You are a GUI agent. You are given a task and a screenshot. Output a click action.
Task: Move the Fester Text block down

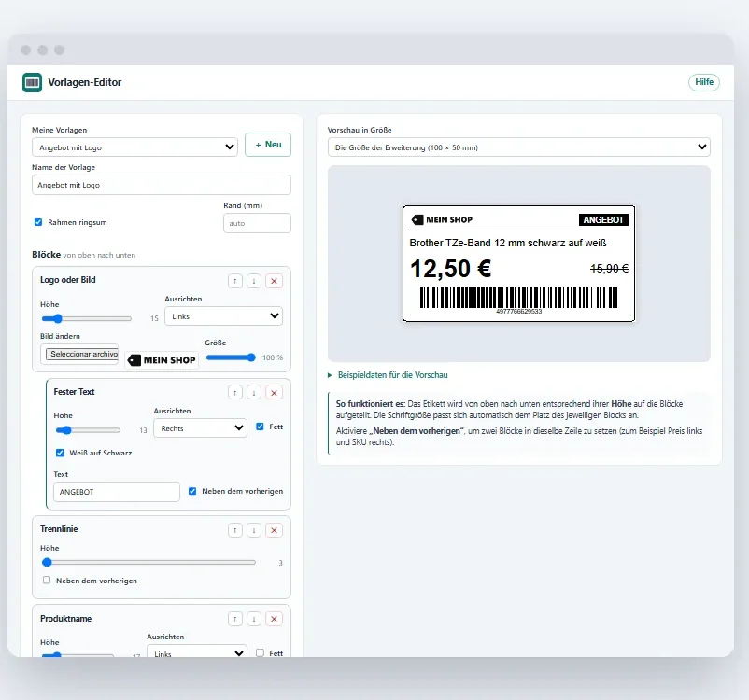254,393
